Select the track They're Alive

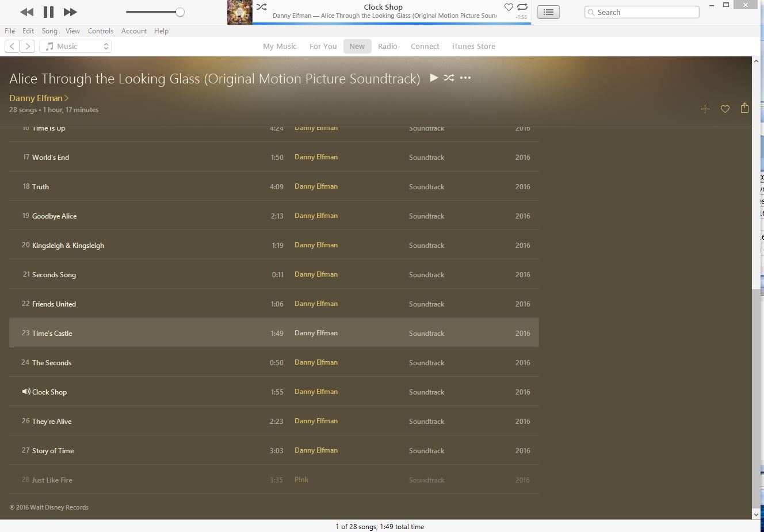pos(274,421)
